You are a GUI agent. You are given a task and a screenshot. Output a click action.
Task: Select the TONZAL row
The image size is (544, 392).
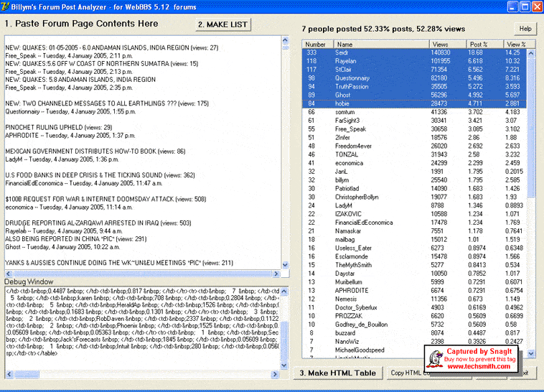coord(414,154)
